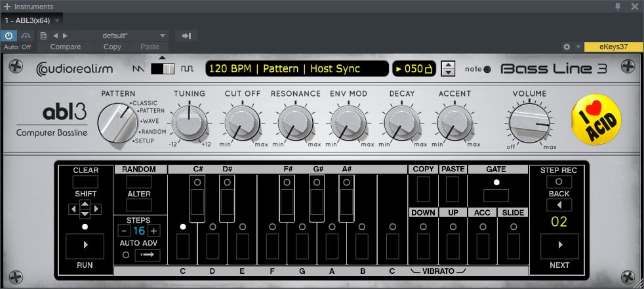Click the CLEAR pattern button
The width and height of the screenshot is (644, 289).
(x=85, y=182)
